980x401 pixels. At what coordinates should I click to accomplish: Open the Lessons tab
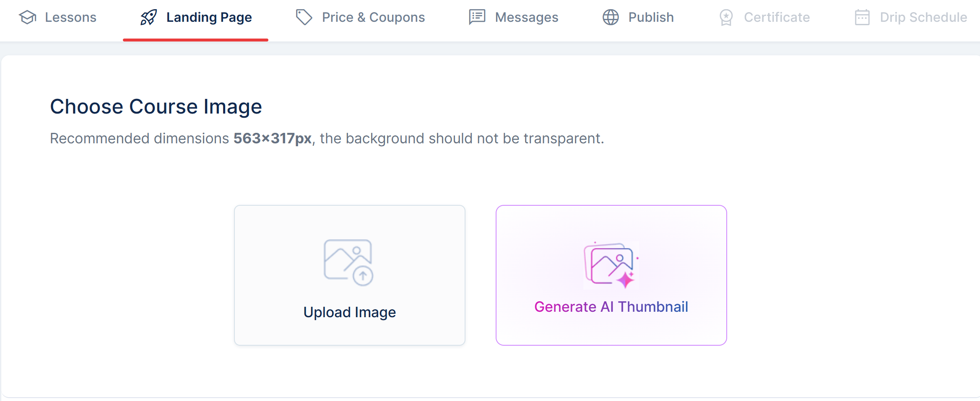click(x=58, y=17)
